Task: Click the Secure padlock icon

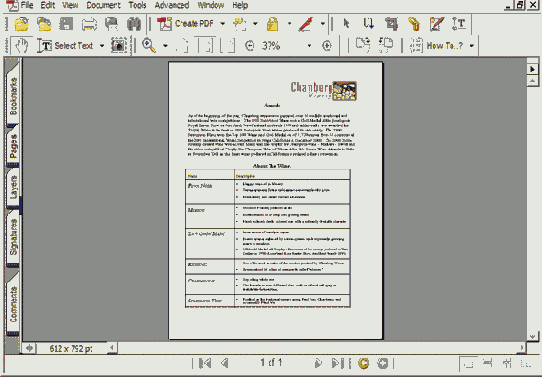Action: click(273, 24)
